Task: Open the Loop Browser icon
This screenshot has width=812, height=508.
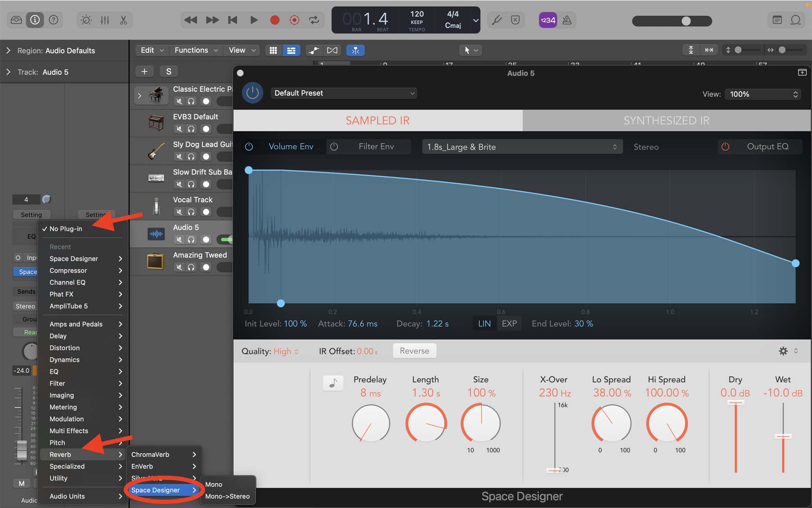Action: pos(796,20)
